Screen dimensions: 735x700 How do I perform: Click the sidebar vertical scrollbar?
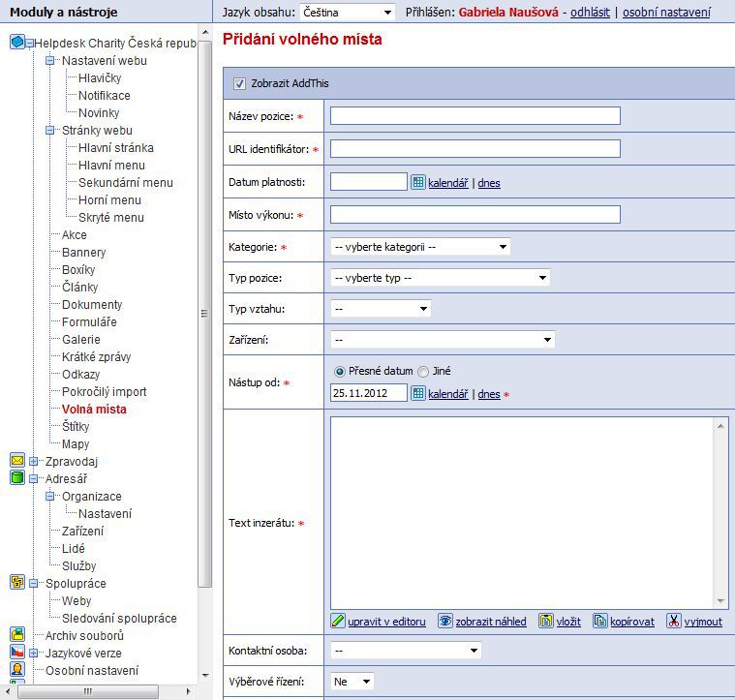coord(205,314)
